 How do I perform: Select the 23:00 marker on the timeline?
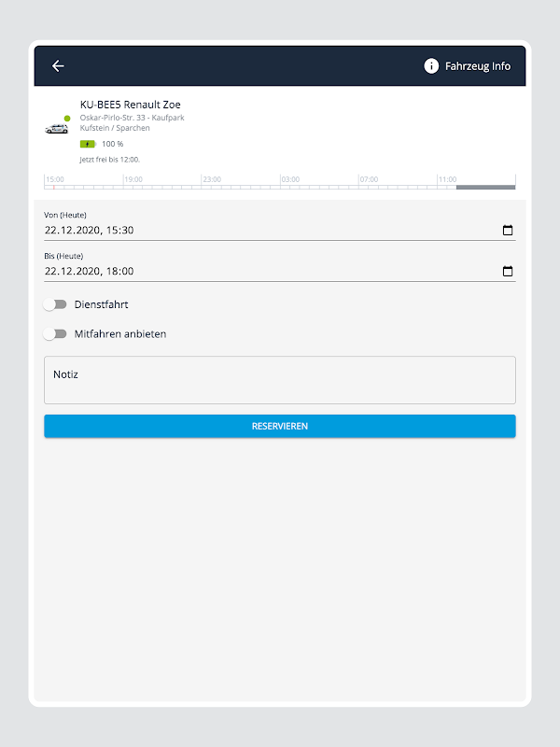(x=212, y=179)
